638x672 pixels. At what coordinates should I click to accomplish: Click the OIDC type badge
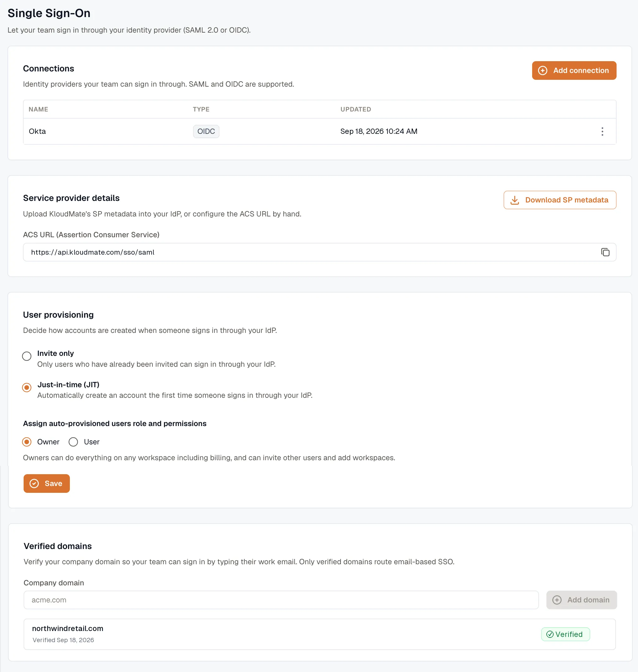pos(206,131)
